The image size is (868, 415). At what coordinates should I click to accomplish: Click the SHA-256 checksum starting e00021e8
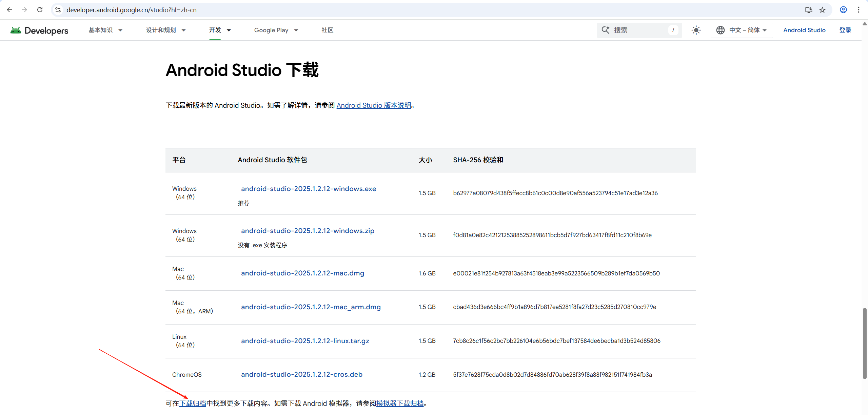(556, 273)
